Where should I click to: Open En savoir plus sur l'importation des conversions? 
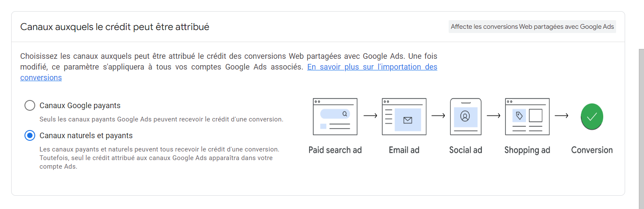click(x=229, y=73)
